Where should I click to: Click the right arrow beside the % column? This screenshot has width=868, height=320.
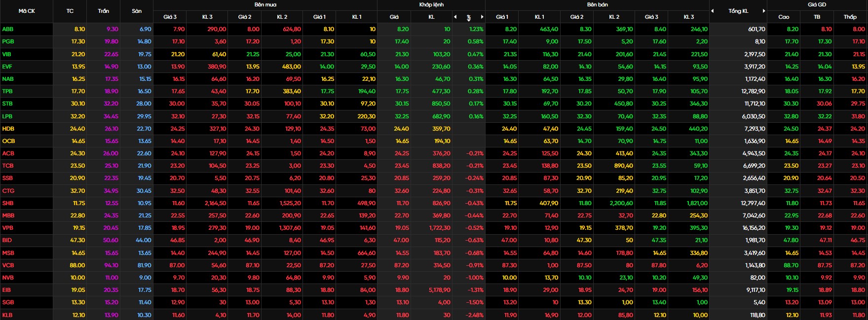[482, 17]
